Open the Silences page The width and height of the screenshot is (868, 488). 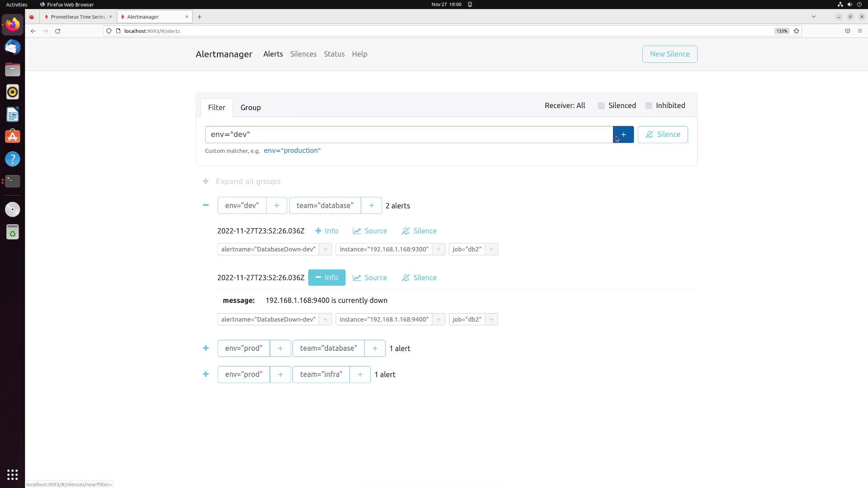click(x=303, y=54)
